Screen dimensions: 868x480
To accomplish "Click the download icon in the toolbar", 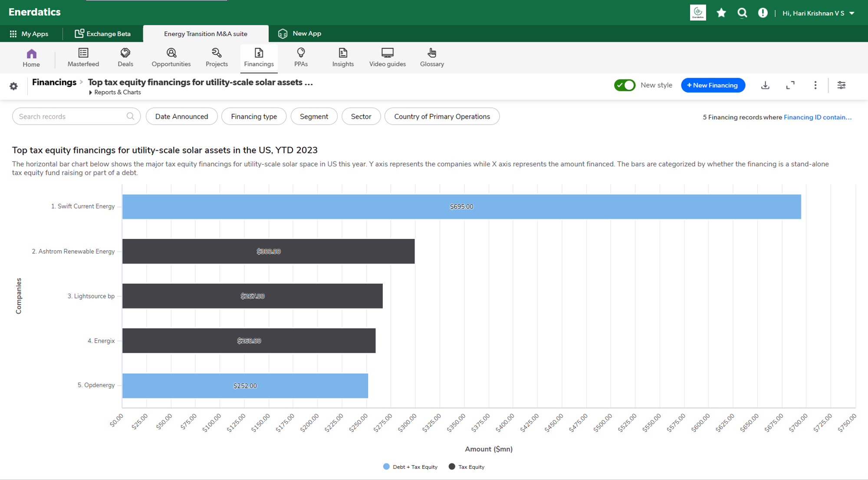I will coord(765,85).
